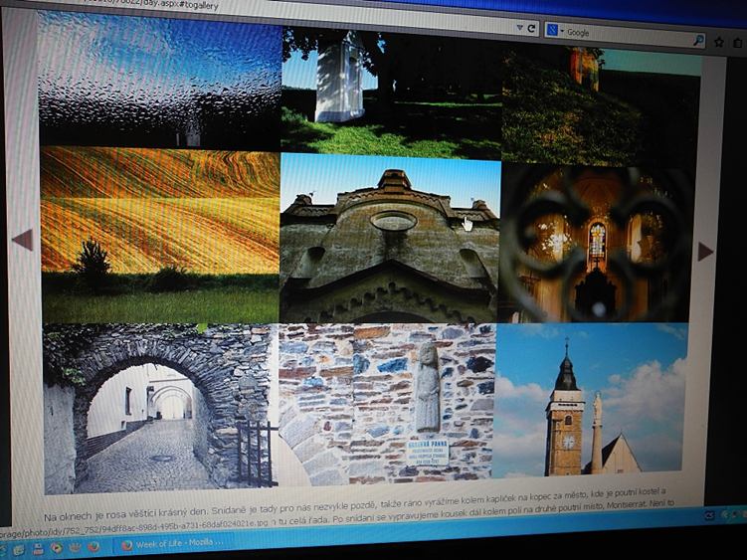Open the dark green hillside photo
This screenshot has height=560, width=747.
point(601,106)
